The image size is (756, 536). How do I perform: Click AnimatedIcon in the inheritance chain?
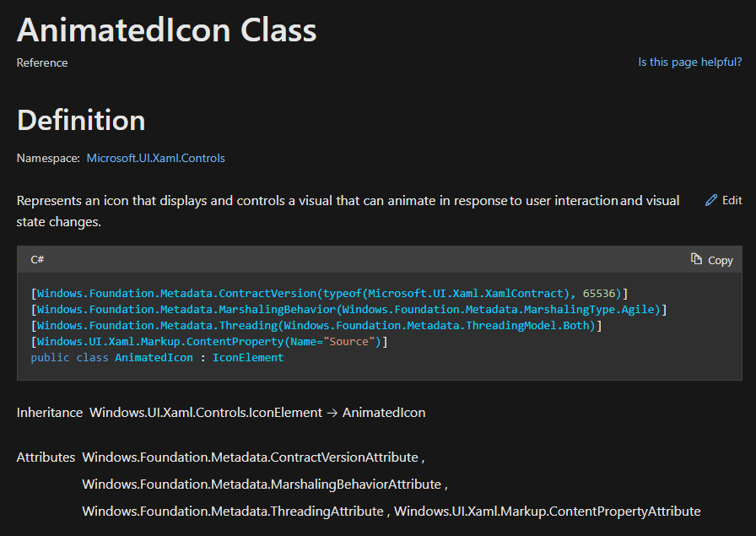point(383,412)
